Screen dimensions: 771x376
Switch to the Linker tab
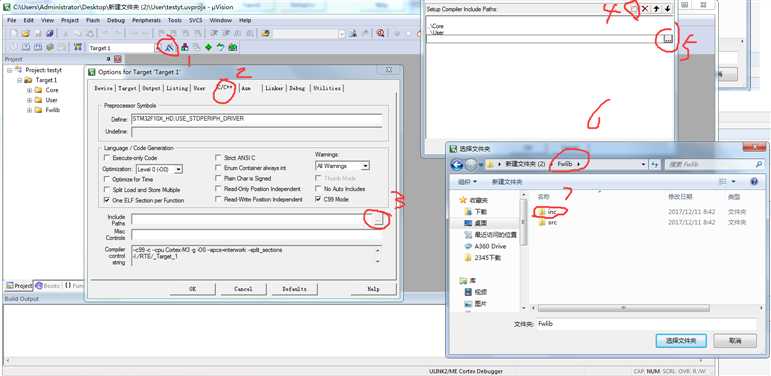[x=274, y=88]
